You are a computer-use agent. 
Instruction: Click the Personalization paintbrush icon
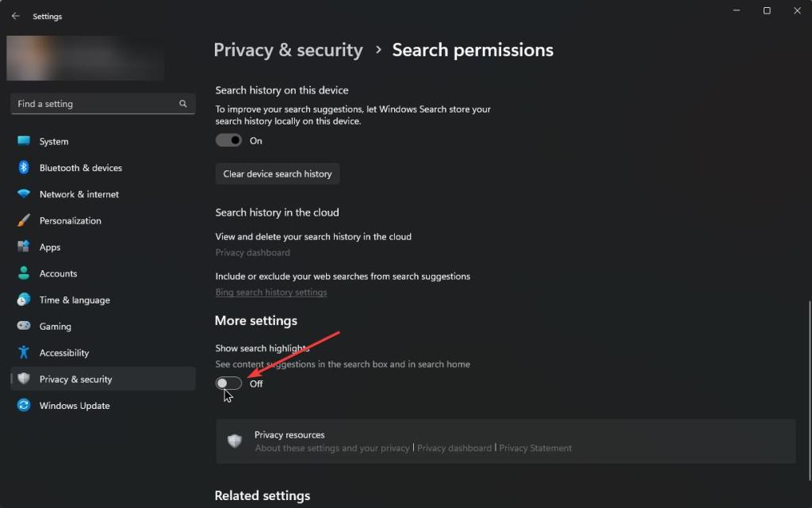tap(24, 220)
